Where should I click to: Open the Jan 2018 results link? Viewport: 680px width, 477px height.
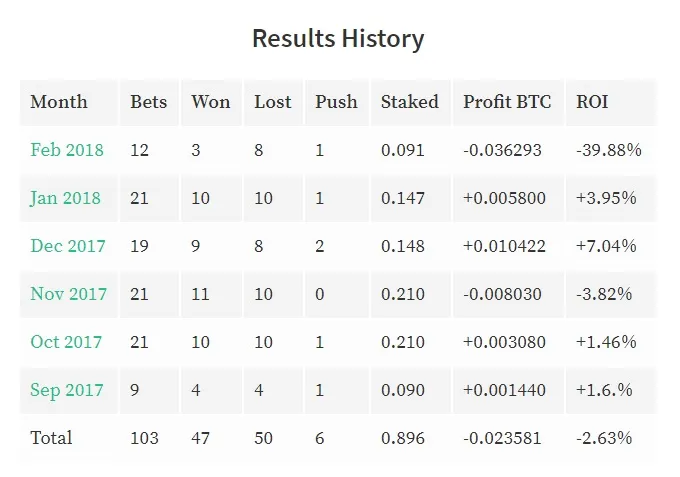(65, 198)
